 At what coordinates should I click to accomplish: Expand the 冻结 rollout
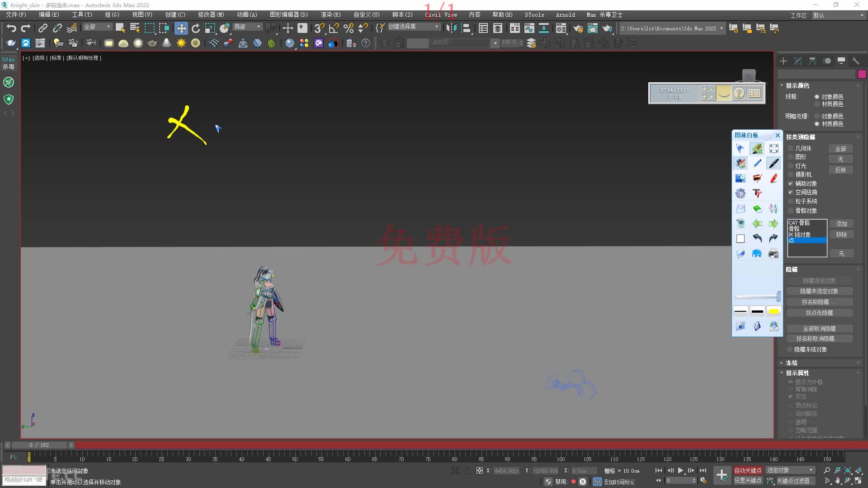[x=791, y=363]
